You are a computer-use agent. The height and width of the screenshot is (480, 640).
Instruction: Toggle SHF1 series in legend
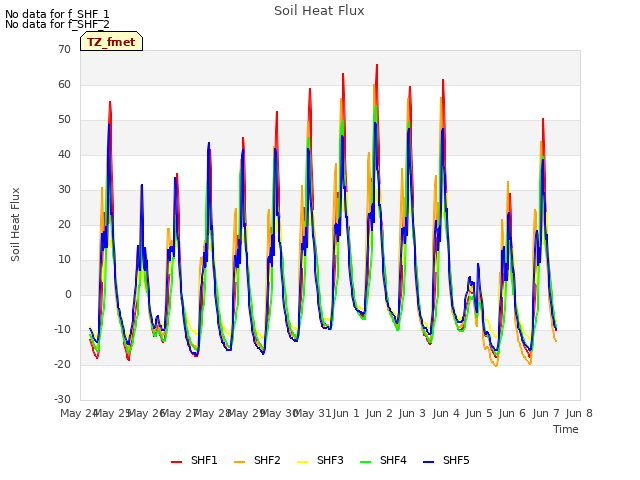(194, 460)
